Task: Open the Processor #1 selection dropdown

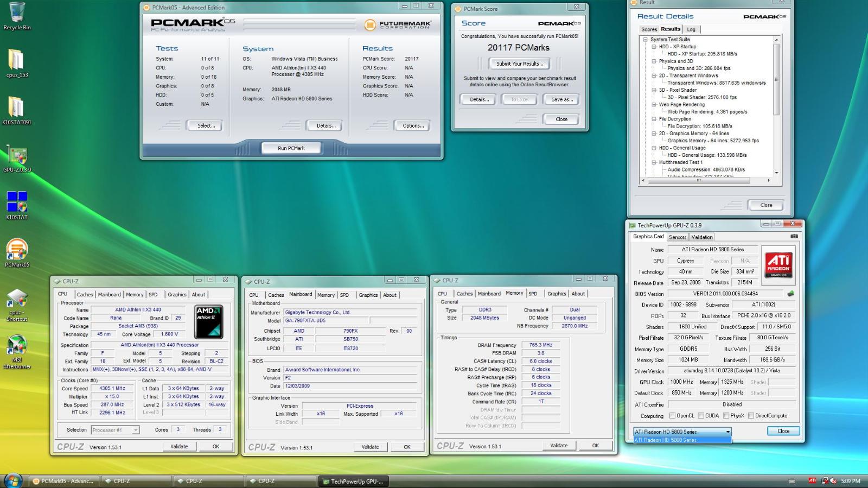Action: [115, 430]
